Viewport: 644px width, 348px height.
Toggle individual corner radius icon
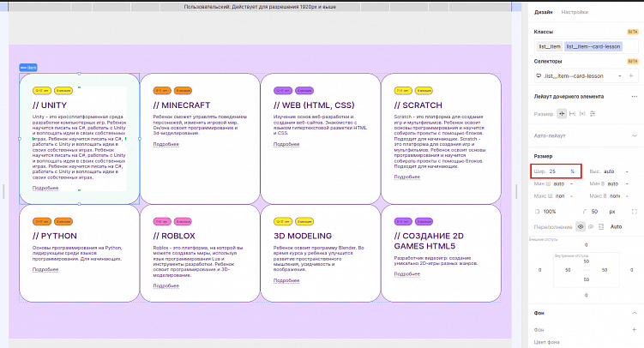[x=635, y=212]
